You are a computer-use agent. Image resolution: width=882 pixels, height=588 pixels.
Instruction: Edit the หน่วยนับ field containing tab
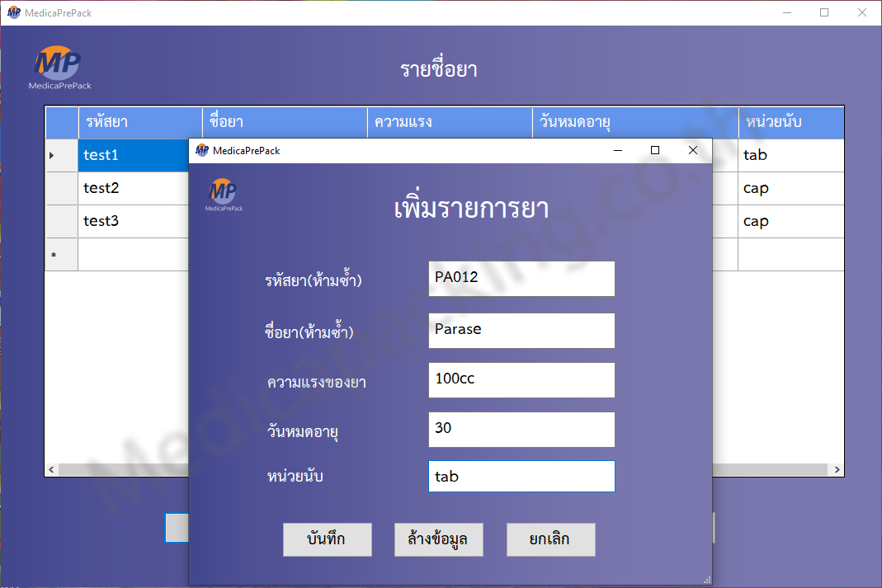tap(521, 477)
